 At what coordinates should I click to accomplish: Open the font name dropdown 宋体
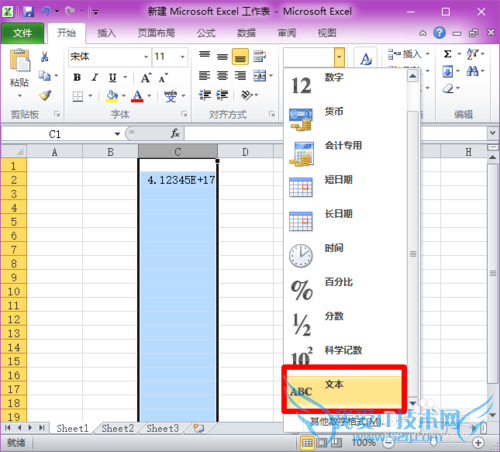click(146, 57)
